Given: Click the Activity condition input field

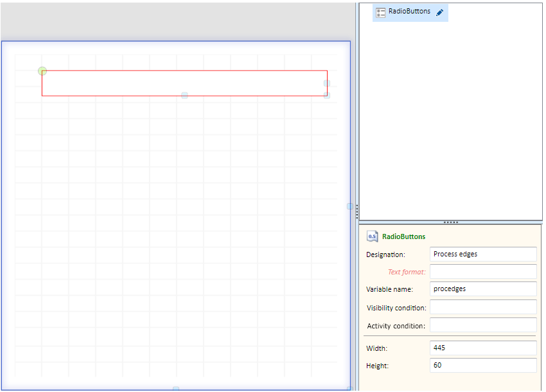Looking at the screenshot, I should coord(483,325).
